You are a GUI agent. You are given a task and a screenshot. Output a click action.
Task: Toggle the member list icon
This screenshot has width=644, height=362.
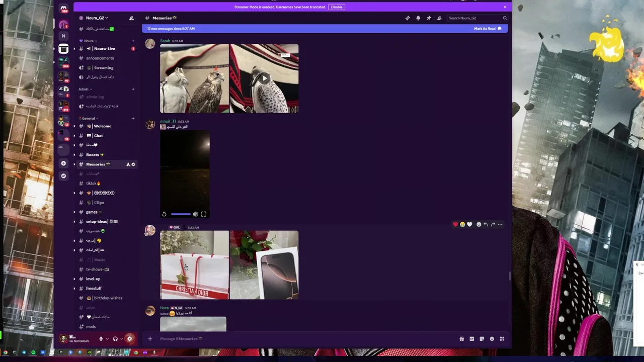(439, 18)
